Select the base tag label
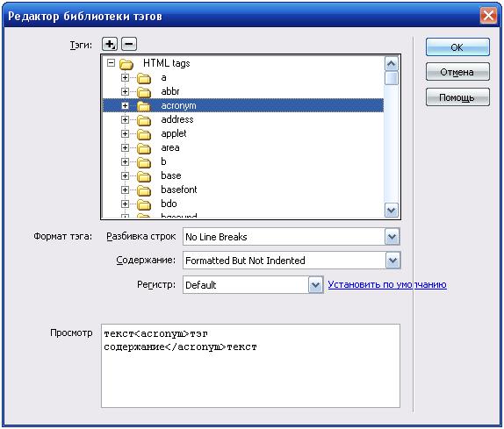504x429 pixels. 171,175
